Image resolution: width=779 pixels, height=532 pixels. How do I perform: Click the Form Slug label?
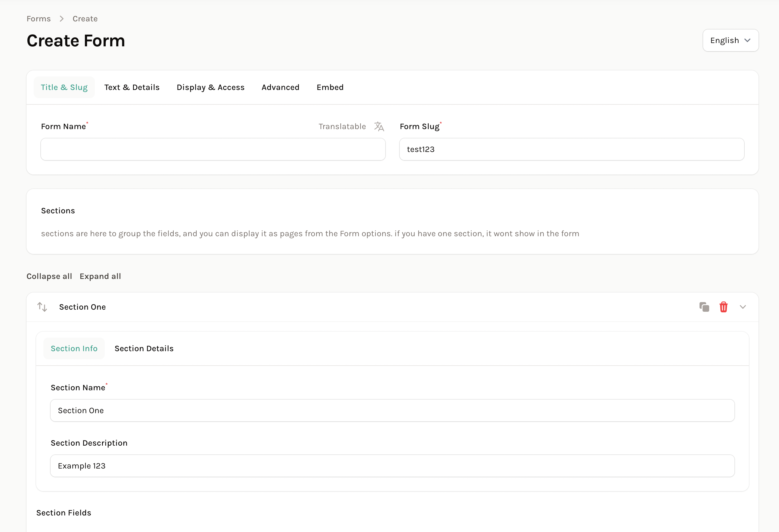[419, 126]
